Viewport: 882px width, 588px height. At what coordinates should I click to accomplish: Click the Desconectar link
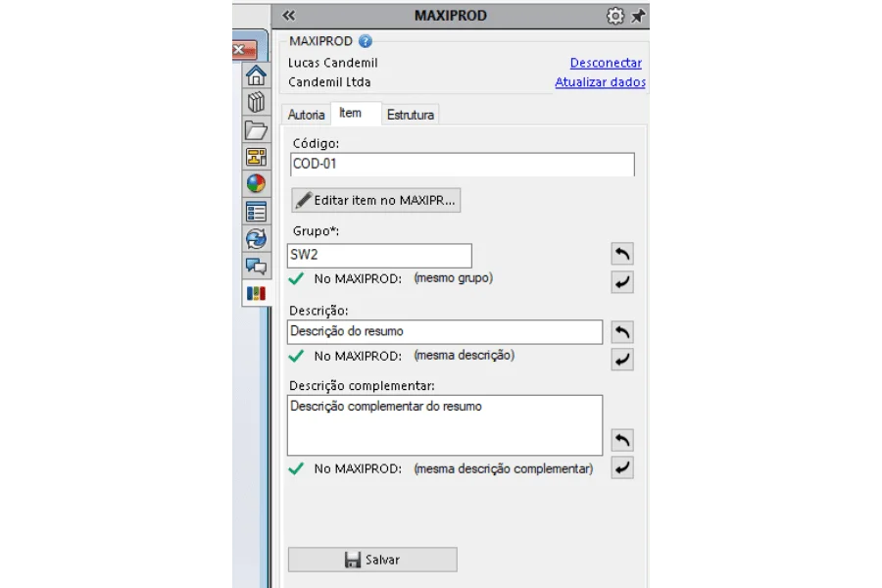pos(606,63)
